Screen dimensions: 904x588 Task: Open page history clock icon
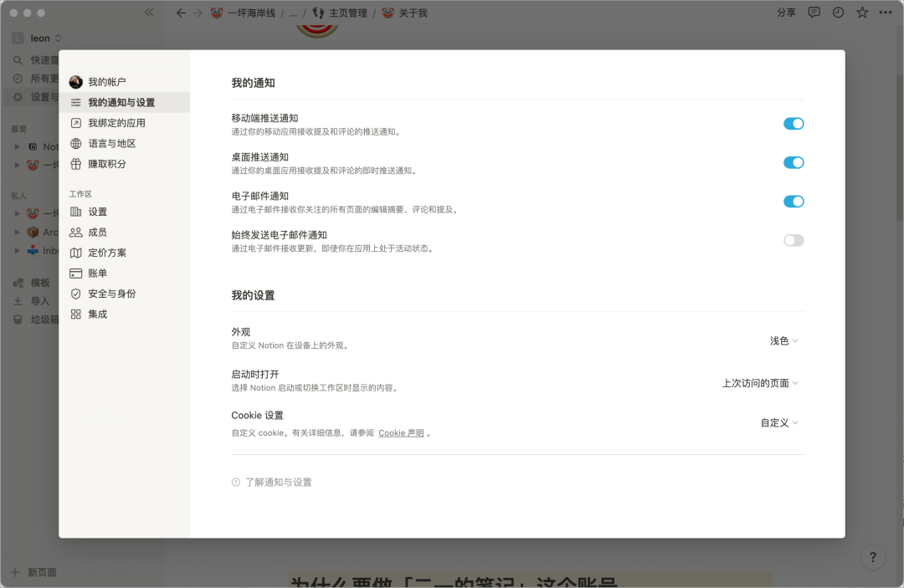[838, 13]
